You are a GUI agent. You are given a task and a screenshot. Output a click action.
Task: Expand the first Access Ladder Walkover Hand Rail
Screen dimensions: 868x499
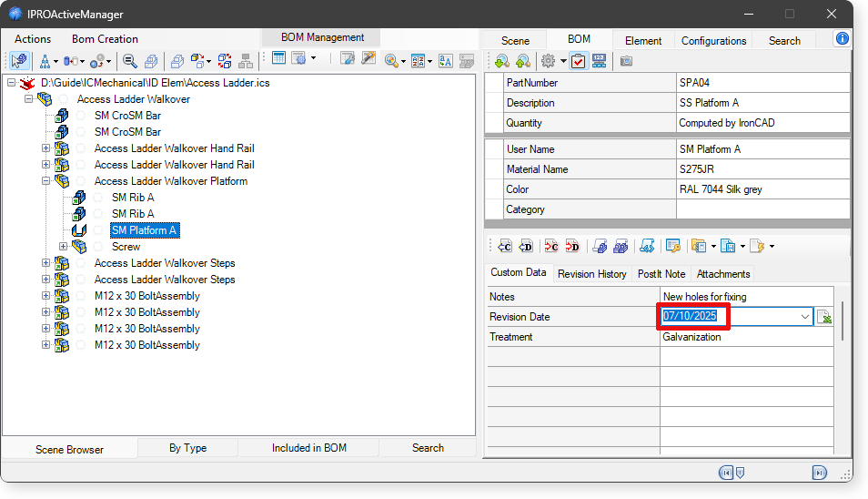coord(45,148)
